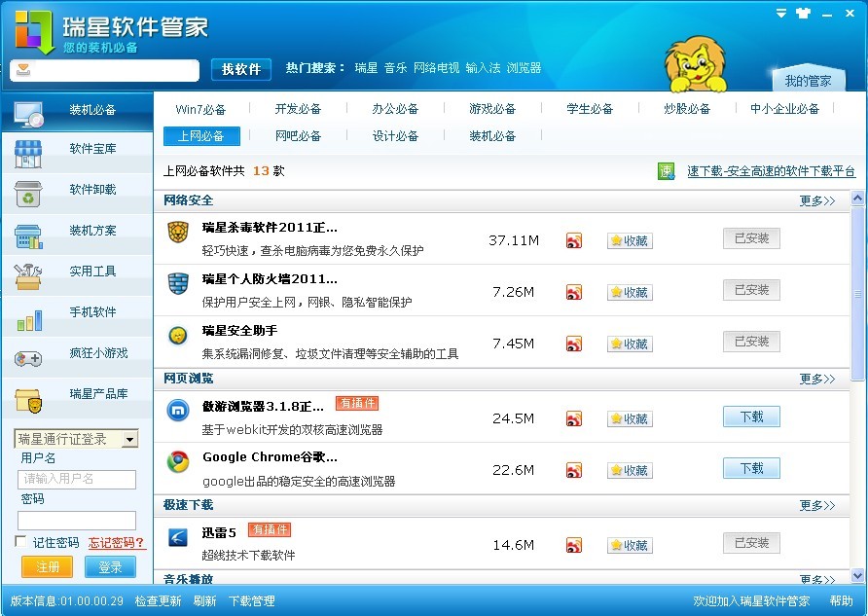Viewport: 868px width, 616px height.
Task: Click the 请输入用户名 username field
Action: [x=77, y=479]
